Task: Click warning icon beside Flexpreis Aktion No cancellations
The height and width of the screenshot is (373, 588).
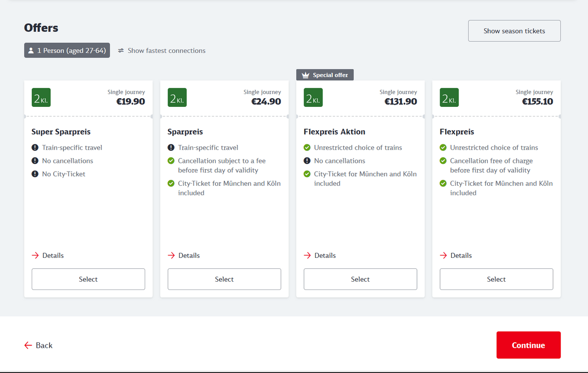Action: (x=307, y=161)
